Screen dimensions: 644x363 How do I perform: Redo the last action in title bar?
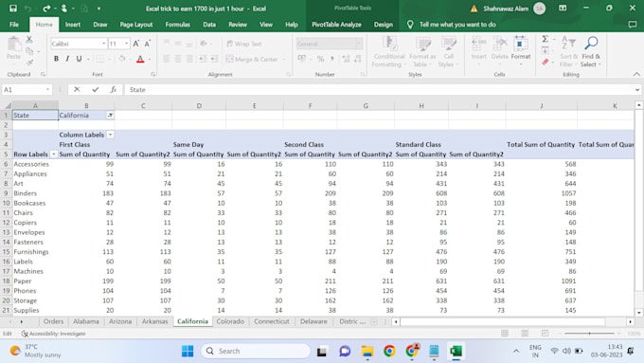pyautogui.click(x=45, y=9)
